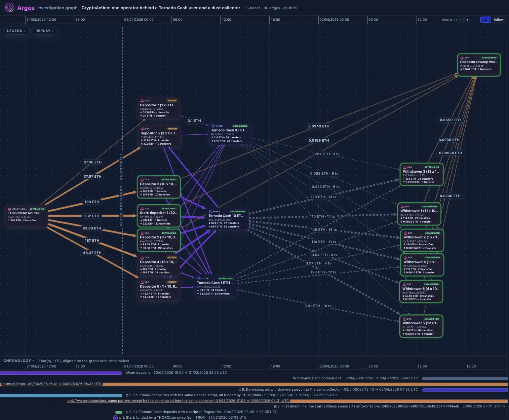Collapse the CHRONOLOGY section
Image resolution: width=509 pixels, height=420 pixels.
click(x=19, y=361)
